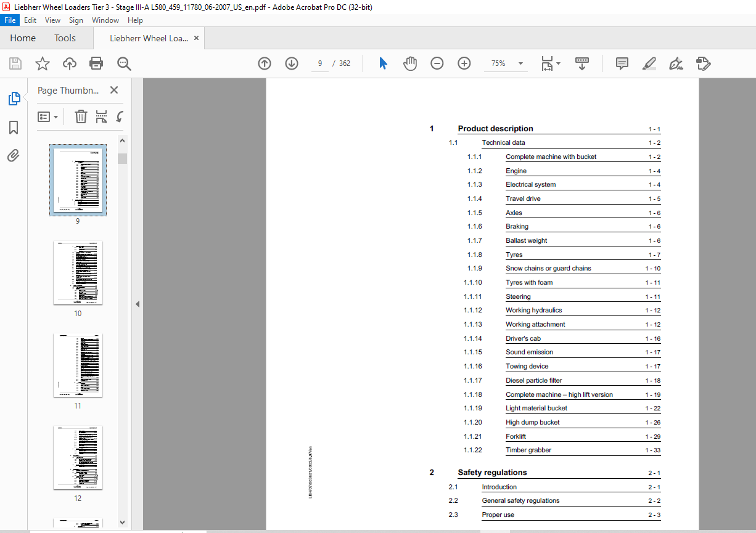
Task: Activate the Hand pan tool
Action: (410, 63)
